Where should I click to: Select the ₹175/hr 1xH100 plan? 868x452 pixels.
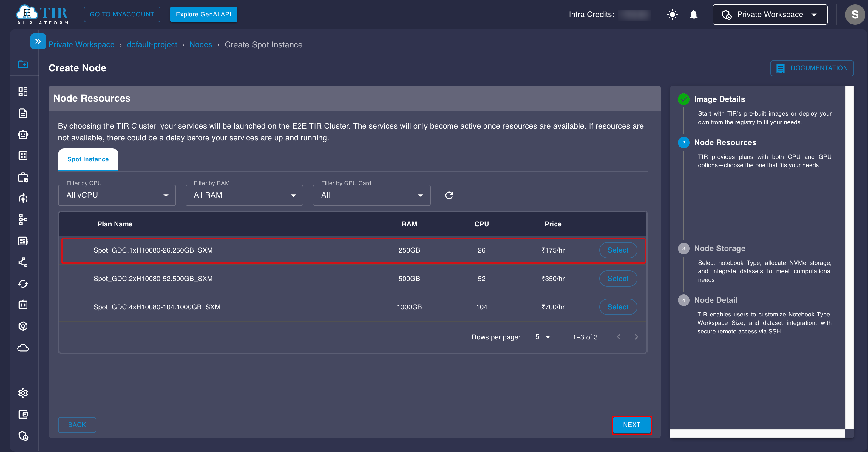pos(618,250)
